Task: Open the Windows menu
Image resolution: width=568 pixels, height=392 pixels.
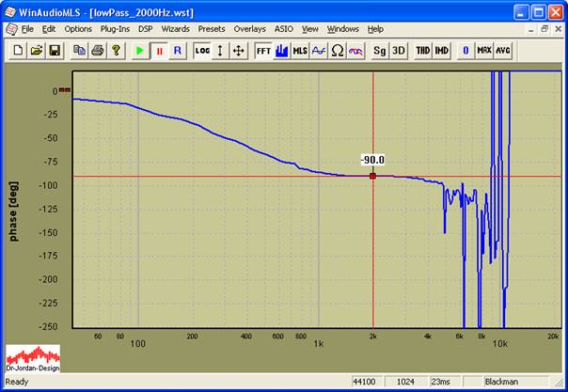Action: [x=342, y=29]
